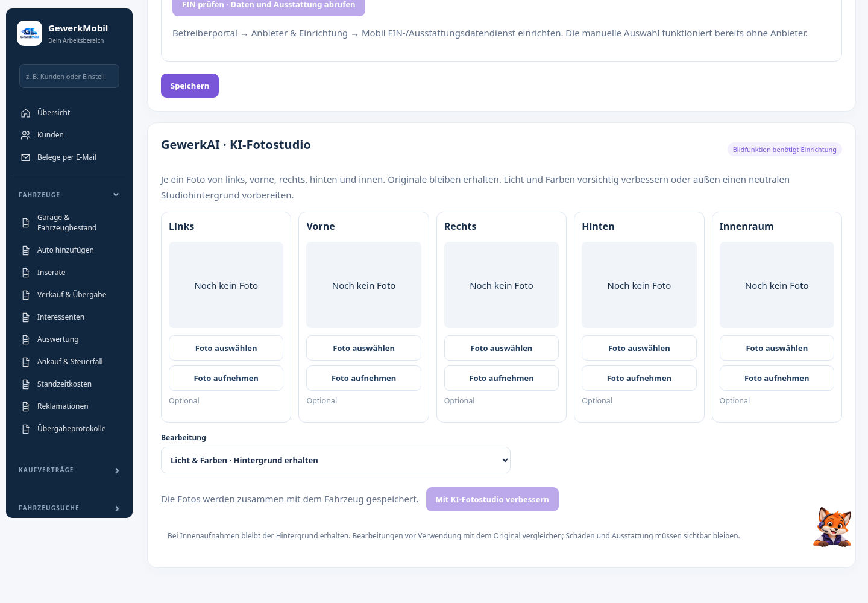This screenshot has width=868, height=603.
Task: Click Foto auswählen under Rechts
Action: click(x=502, y=348)
